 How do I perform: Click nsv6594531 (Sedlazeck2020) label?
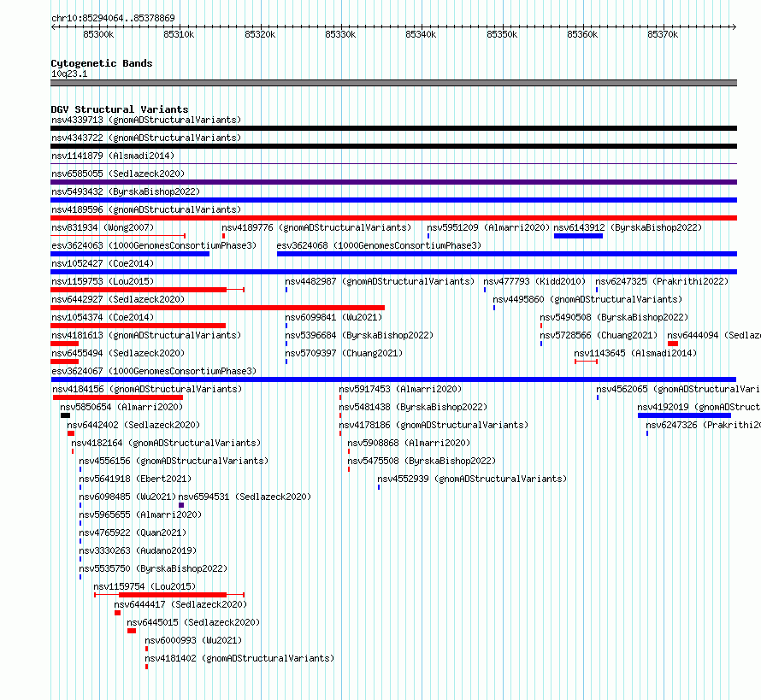click(x=245, y=497)
